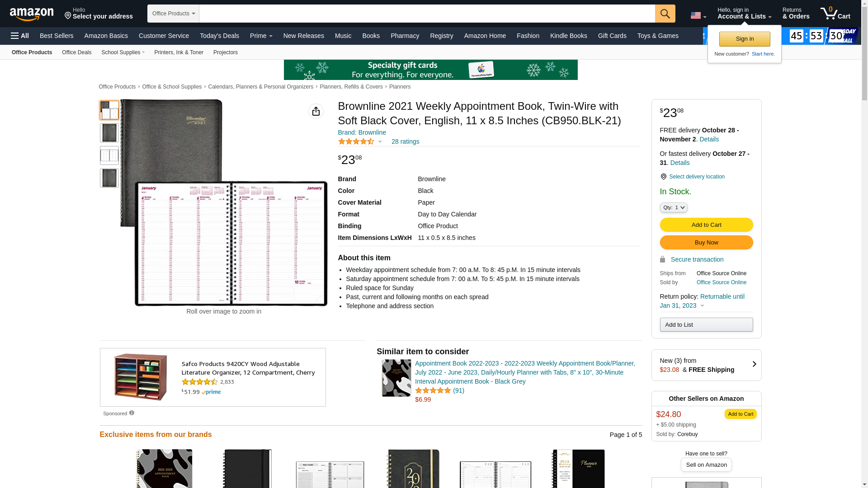The image size is (868, 488).
Task: Click the location pin address selector
Action: coord(99,14)
